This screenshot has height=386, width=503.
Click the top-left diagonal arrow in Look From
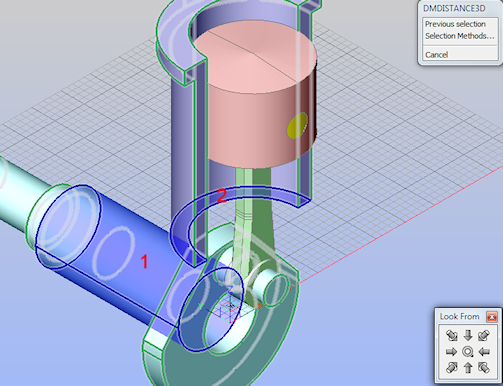pyautogui.click(x=452, y=335)
